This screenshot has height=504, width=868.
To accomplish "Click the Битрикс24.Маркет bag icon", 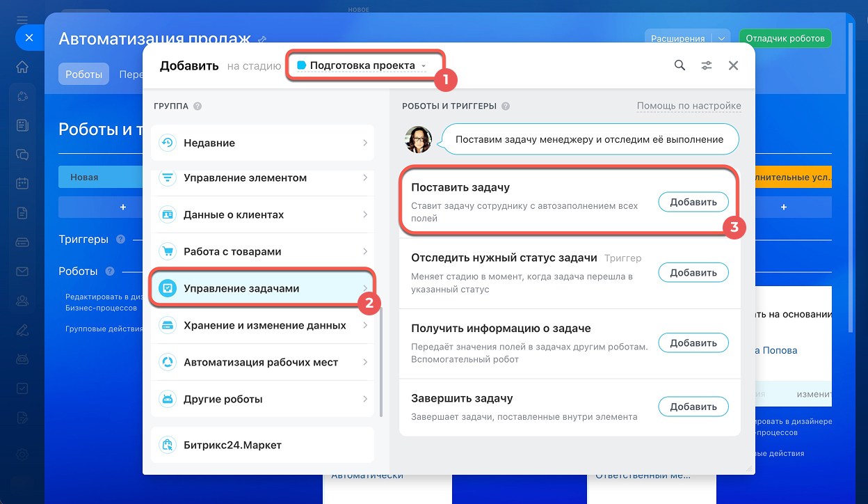I will point(167,445).
